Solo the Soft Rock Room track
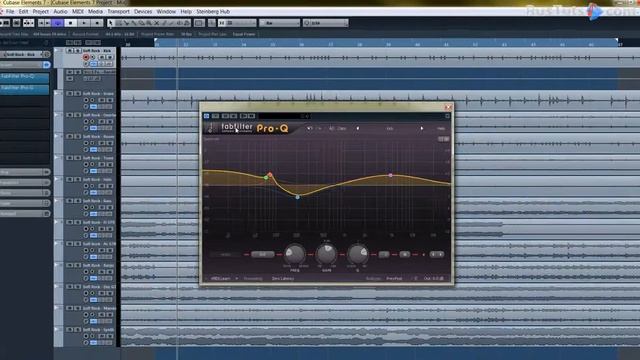Viewport: 640px width, 360px height. 78,136
